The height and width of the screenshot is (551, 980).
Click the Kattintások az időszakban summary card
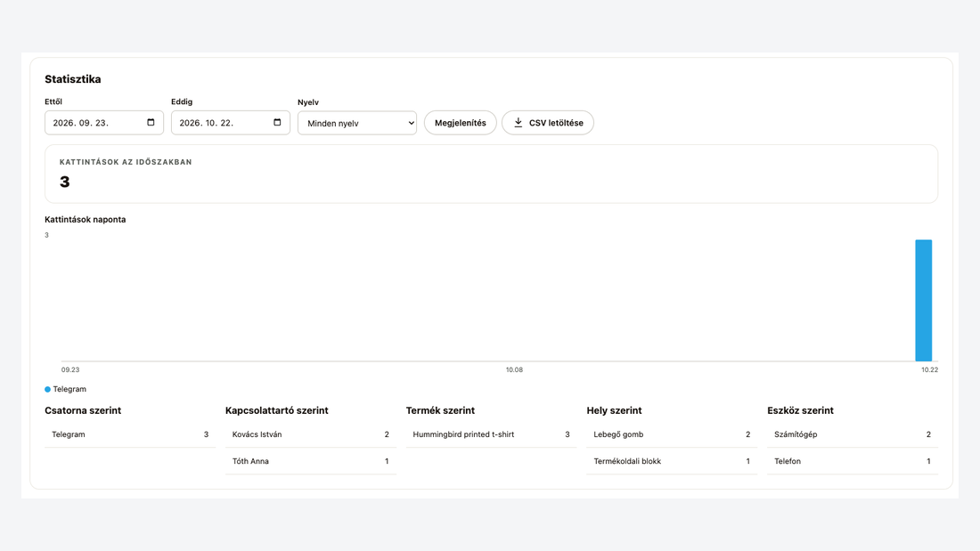491,174
